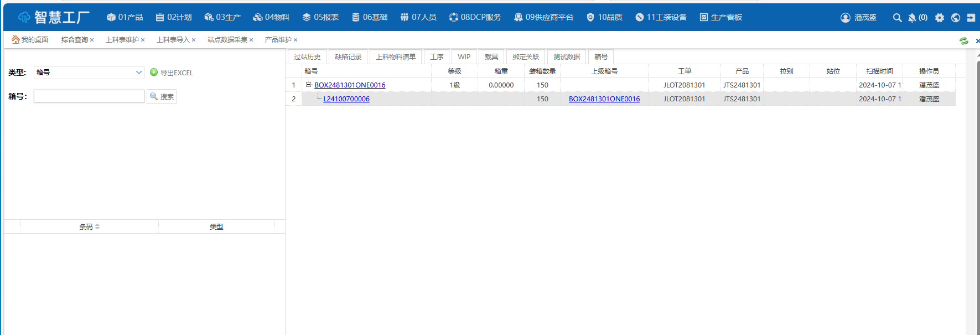
Task: Click the globe language icon
Action: click(956, 18)
